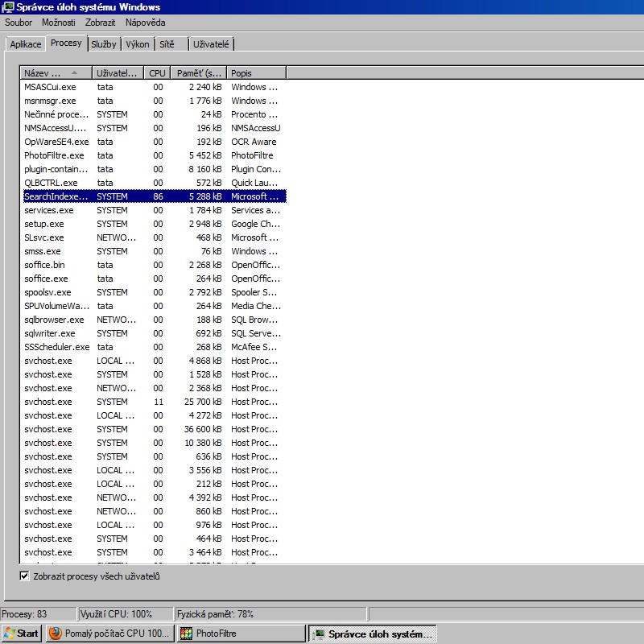Switch to the Uživatelé tab
The width and height of the screenshot is (644, 644).
pos(211,44)
